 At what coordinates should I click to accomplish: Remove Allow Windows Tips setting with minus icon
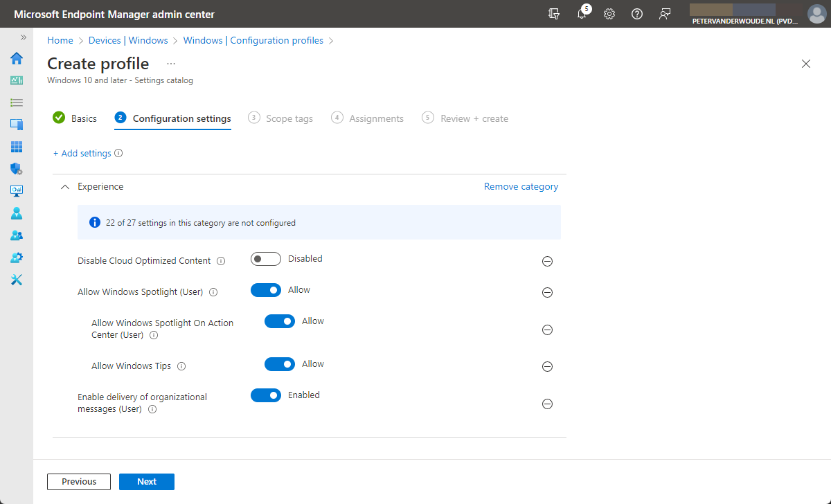[547, 367]
